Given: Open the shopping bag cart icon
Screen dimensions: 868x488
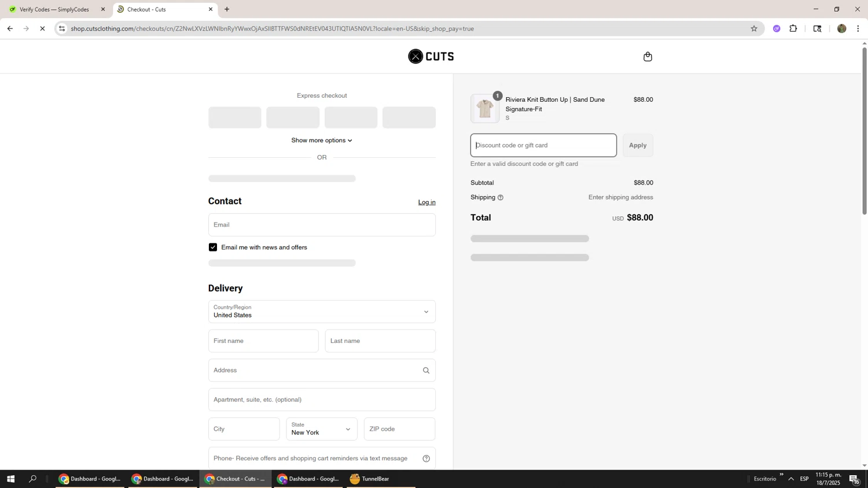Looking at the screenshot, I should pyautogui.click(x=648, y=57).
